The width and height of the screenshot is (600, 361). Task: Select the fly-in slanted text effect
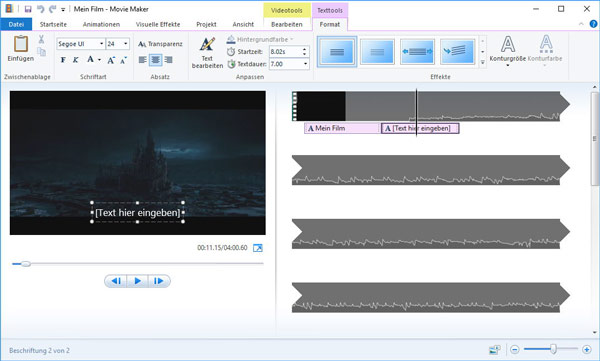point(458,52)
